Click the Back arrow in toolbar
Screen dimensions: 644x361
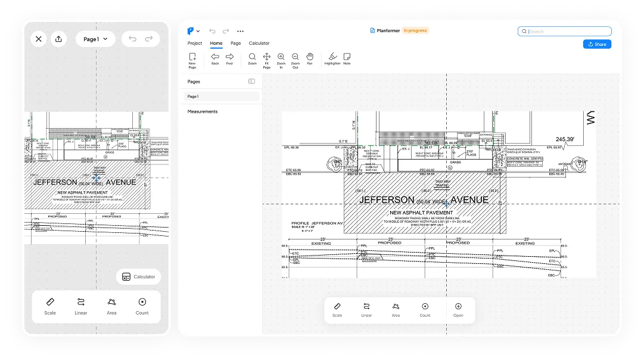point(215,58)
